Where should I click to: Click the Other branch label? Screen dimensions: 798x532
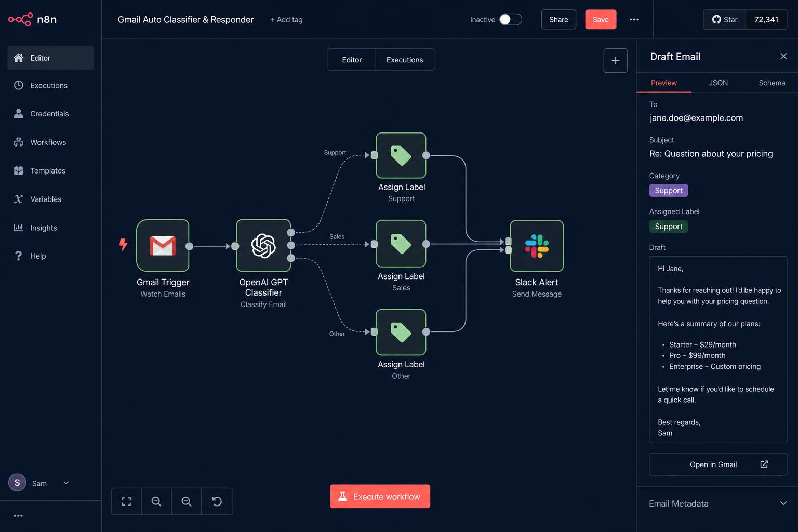pos(337,334)
